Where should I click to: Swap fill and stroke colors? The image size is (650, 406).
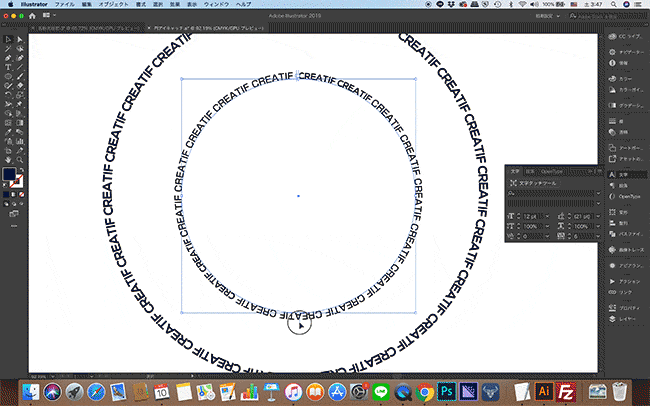click(x=22, y=170)
